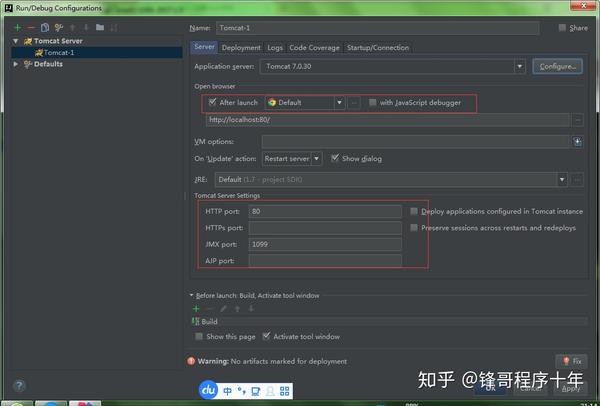Remove selected configuration with minus icon
Image resolution: width=600 pixels, height=406 pixels.
point(31,28)
